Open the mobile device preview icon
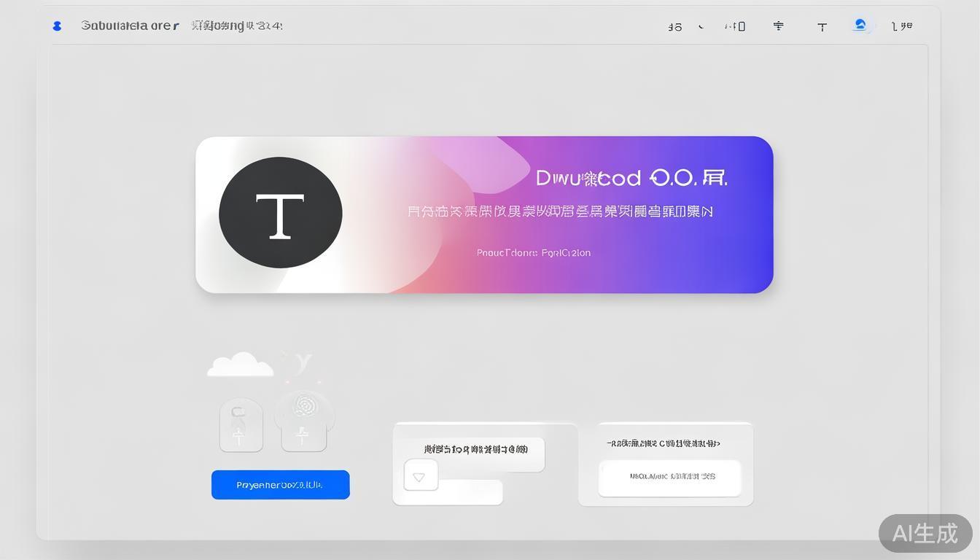Image resolution: width=980 pixels, height=560 pixels. (x=739, y=26)
